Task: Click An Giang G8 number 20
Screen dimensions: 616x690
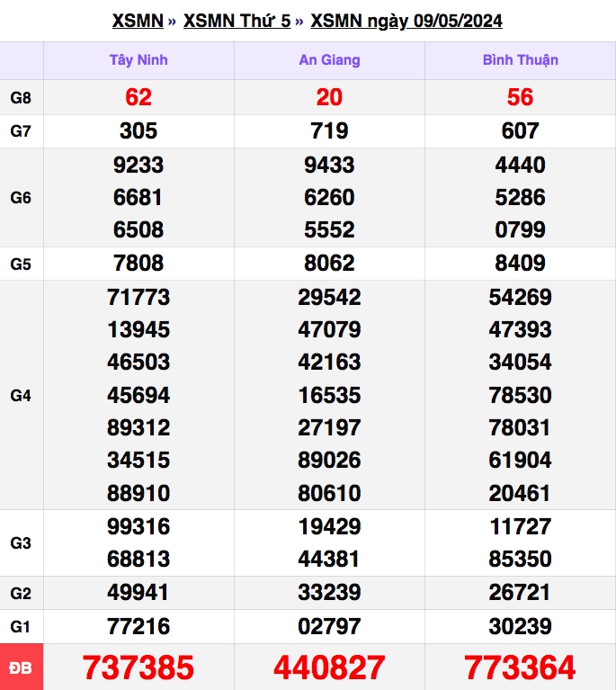Action: [x=329, y=97]
